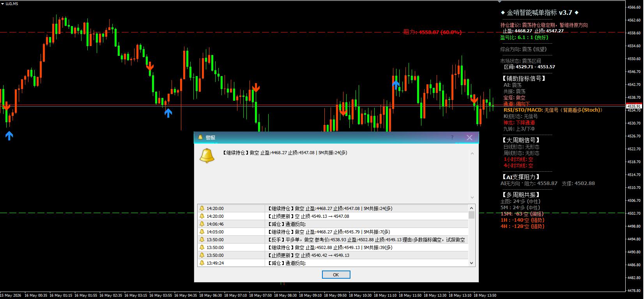Click bell icon in list row 5M共振:24(多)
644x299 pixels.
pyautogui.click(x=202, y=208)
